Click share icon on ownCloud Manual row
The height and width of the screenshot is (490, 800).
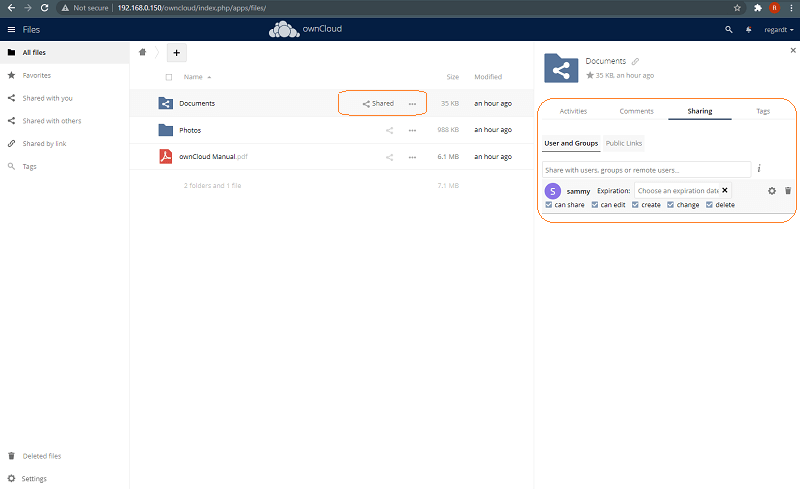coord(389,157)
